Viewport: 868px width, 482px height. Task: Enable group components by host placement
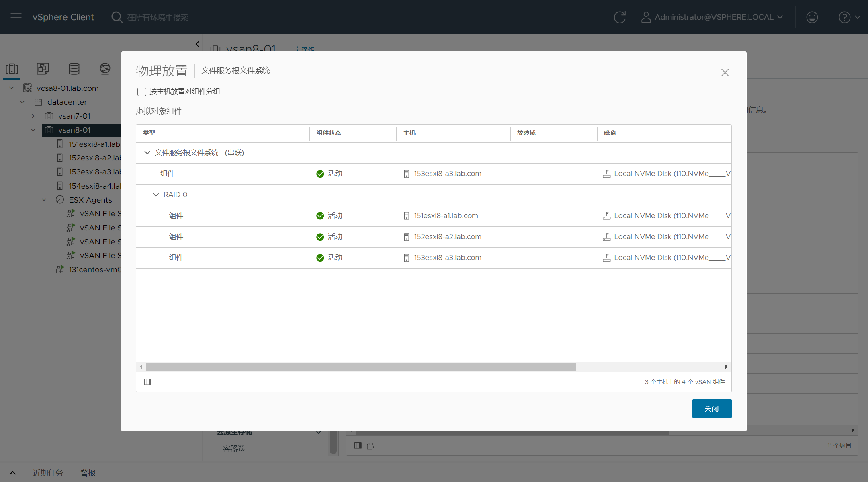coord(141,92)
